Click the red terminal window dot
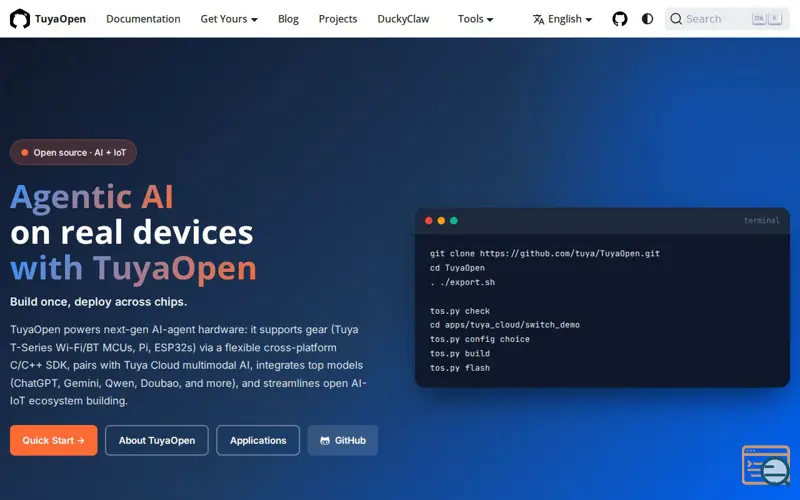800x500 pixels. (429, 220)
